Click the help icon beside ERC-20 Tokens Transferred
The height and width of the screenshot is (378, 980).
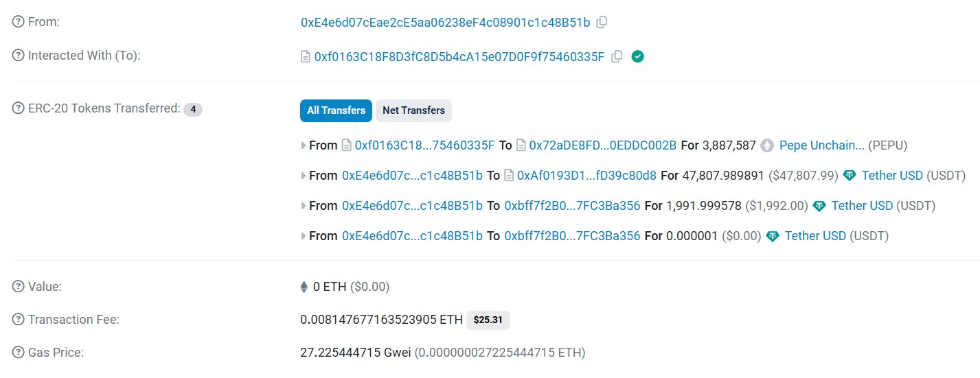click(19, 108)
